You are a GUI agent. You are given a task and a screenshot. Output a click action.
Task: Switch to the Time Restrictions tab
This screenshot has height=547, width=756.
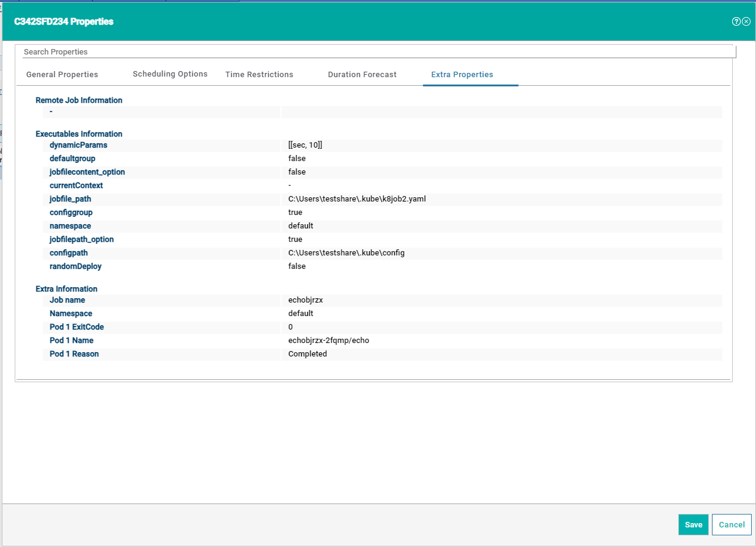(x=259, y=74)
